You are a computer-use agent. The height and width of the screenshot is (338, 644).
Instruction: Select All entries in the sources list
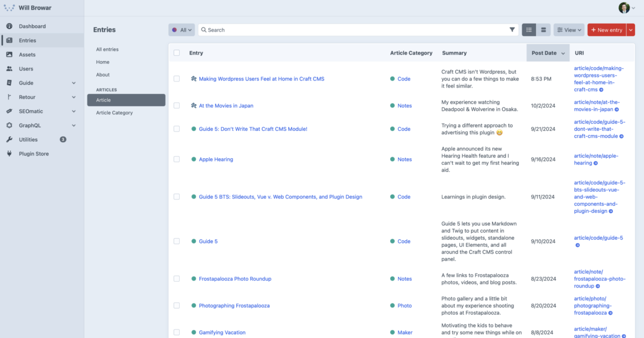coord(107,49)
